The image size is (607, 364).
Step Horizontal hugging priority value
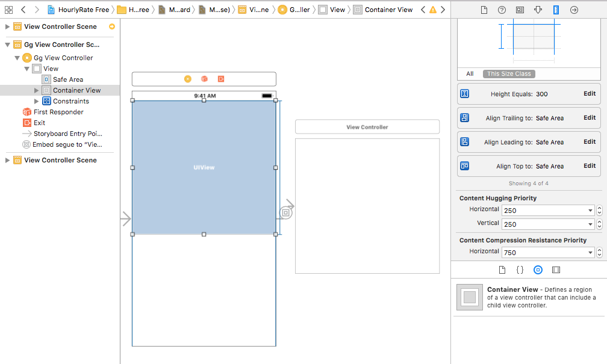[600, 211]
